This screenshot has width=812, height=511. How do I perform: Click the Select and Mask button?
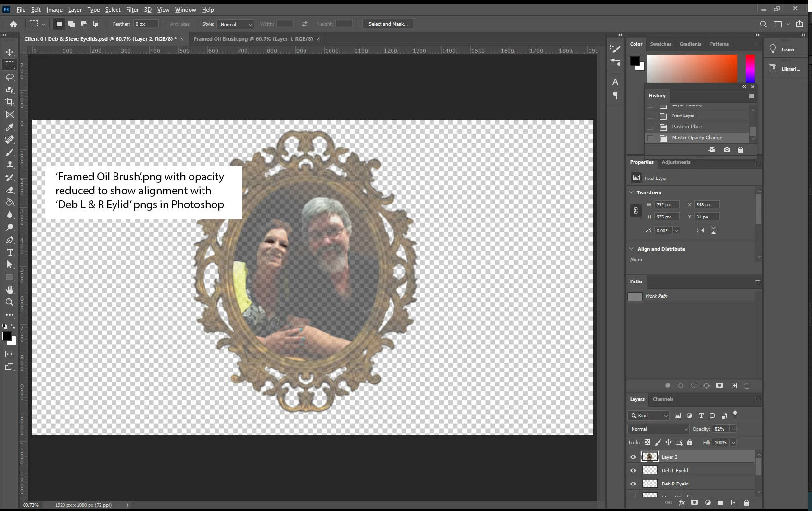point(388,24)
